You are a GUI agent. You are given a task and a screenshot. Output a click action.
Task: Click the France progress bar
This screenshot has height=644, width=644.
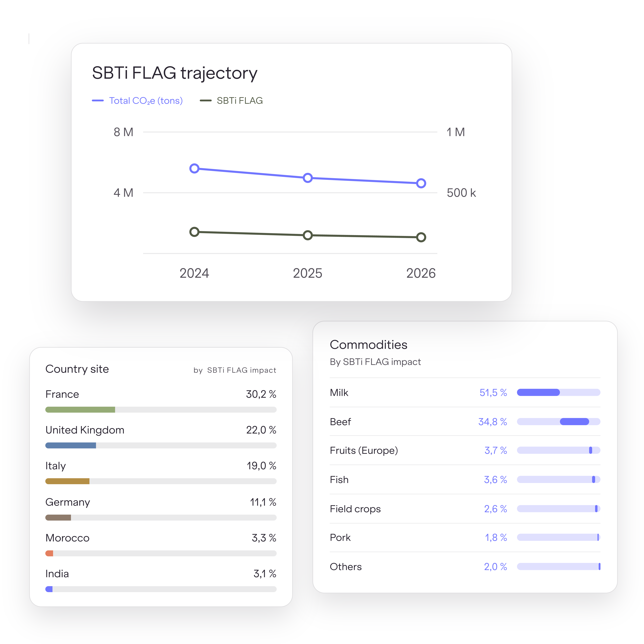click(x=161, y=410)
